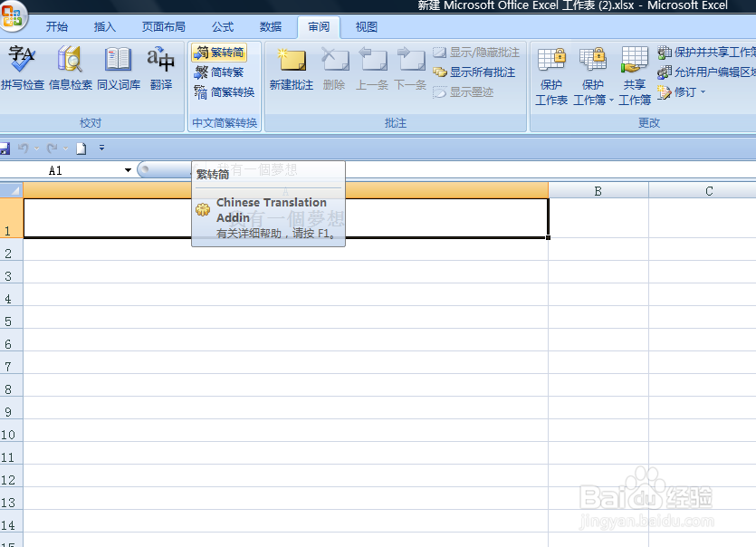The image size is (756, 547).
Task: Go to 下一条 next comment
Action: coord(410,69)
